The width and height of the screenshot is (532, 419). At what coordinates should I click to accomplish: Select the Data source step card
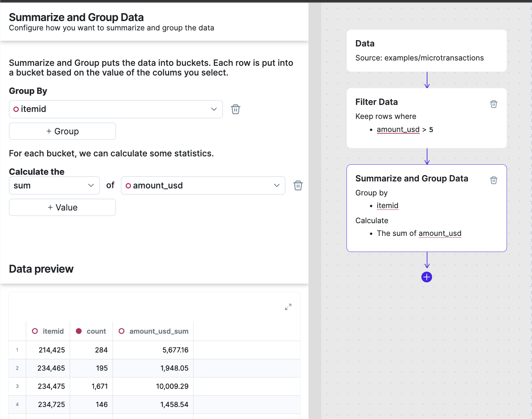(426, 50)
